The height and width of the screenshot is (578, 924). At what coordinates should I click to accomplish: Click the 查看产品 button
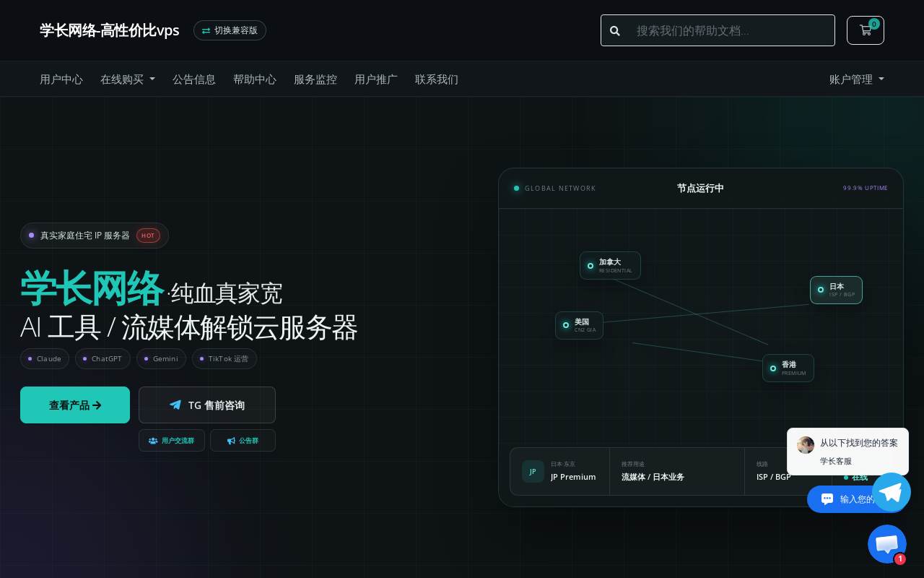coord(75,405)
